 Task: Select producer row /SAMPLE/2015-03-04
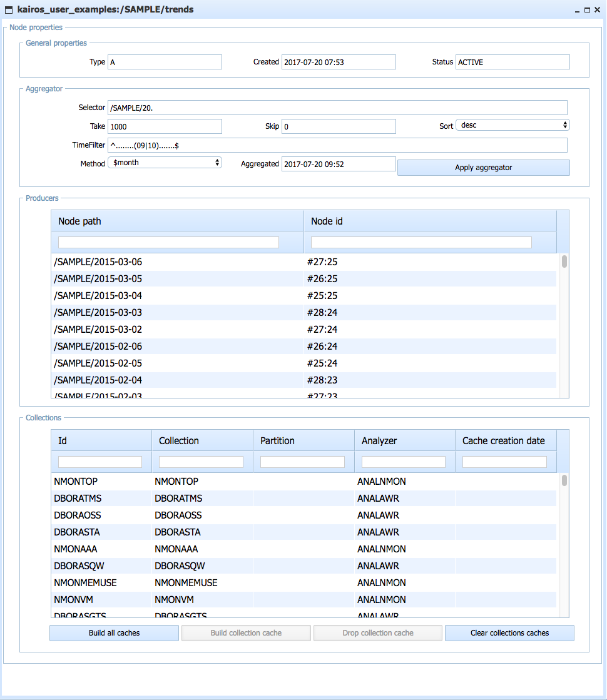303,296
